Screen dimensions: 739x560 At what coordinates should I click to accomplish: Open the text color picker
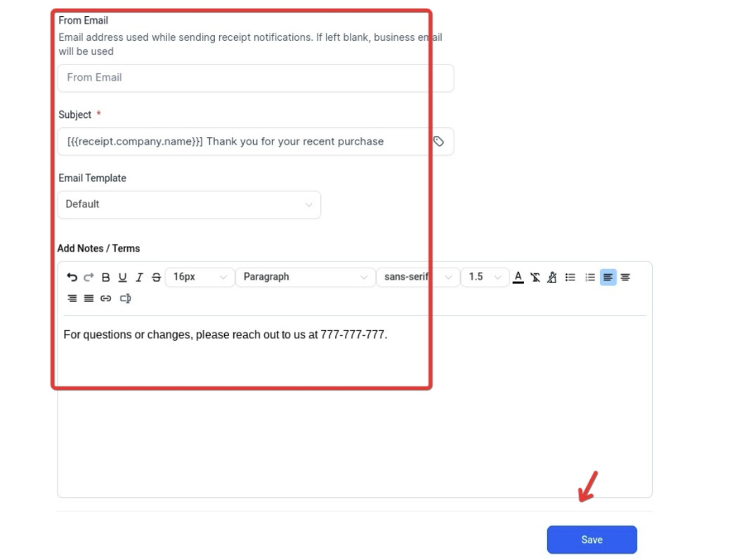point(518,277)
